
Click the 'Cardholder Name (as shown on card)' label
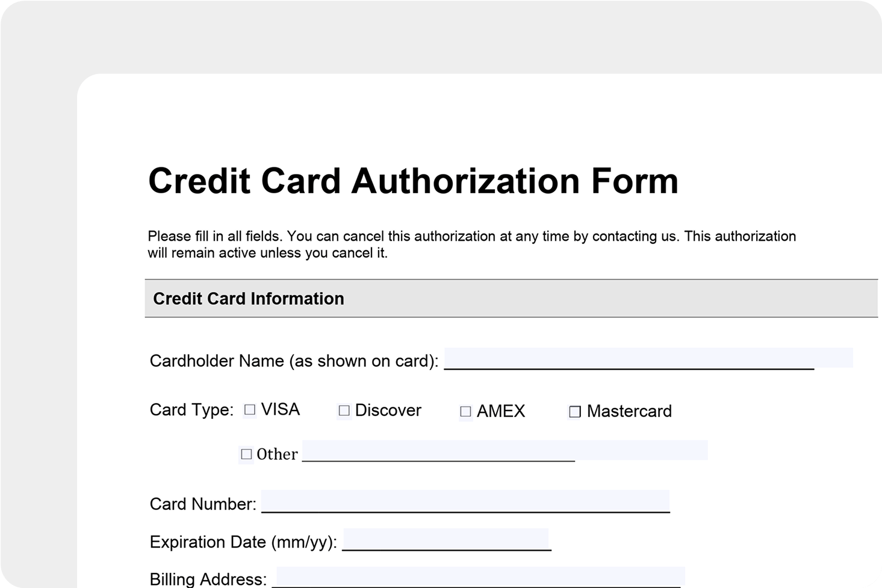(294, 361)
